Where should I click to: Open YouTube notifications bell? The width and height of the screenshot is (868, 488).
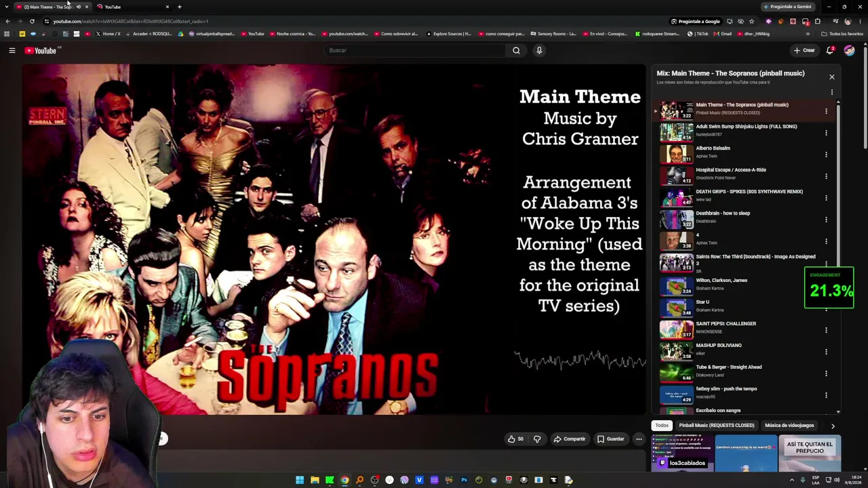pos(830,50)
